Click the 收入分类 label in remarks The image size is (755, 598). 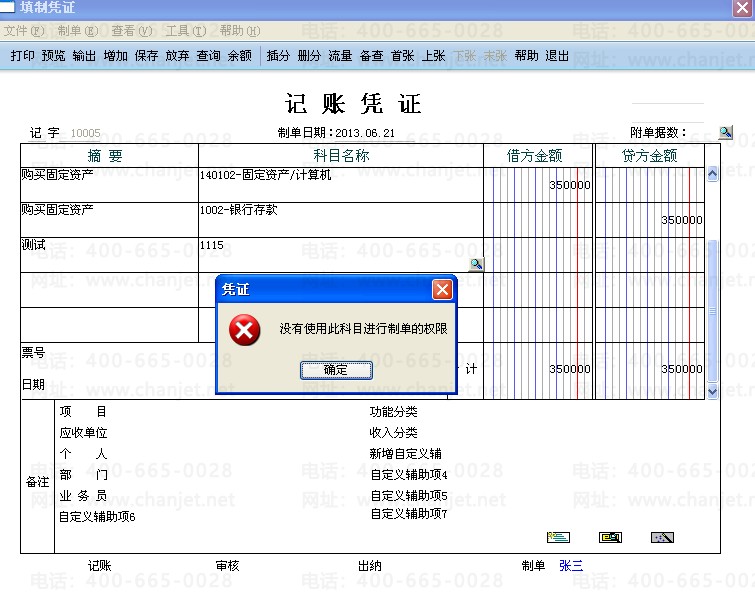pos(393,432)
